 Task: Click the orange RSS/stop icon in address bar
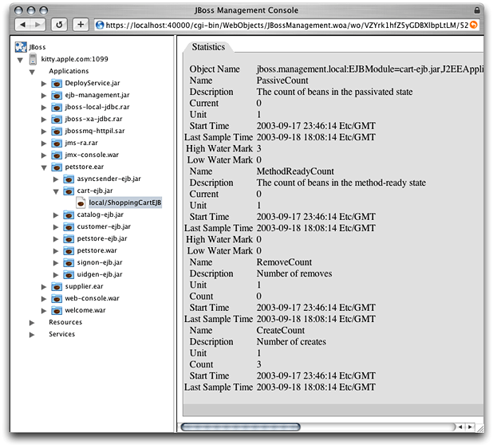[x=473, y=25]
